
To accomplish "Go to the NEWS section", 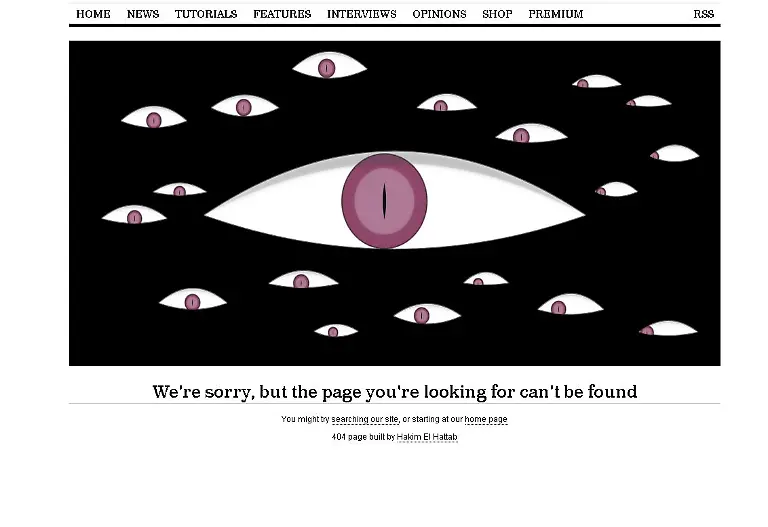I will point(143,14).
